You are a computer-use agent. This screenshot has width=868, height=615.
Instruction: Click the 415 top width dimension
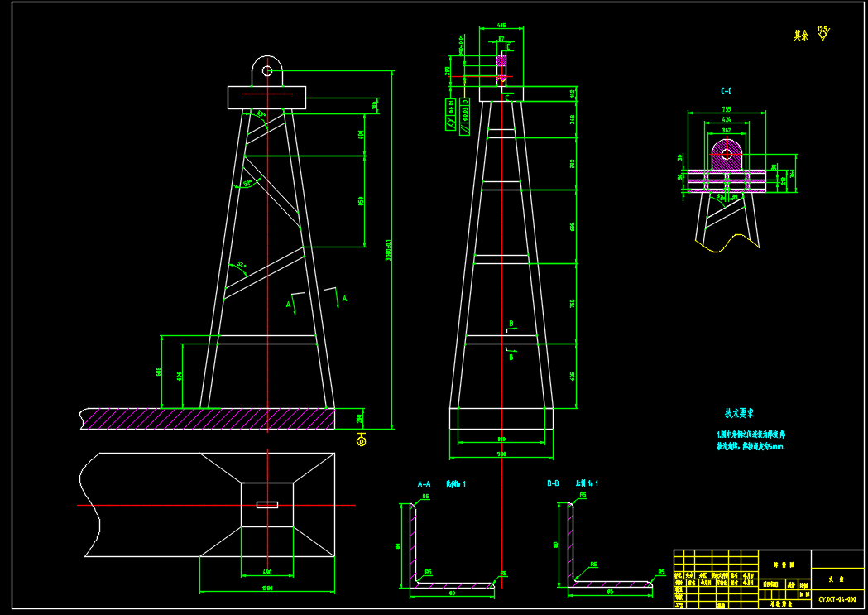click(501, 26)
